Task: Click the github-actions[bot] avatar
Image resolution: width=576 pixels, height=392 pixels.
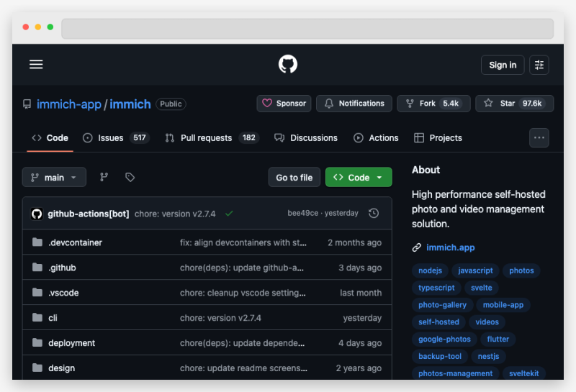Action: (x=37, y=214)
